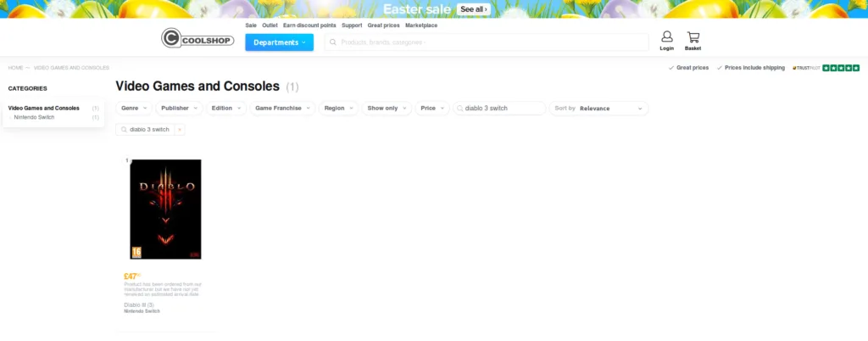Screen dimensions: 868x341
Task: Open the Support menu link
Action: coord(352,25)
